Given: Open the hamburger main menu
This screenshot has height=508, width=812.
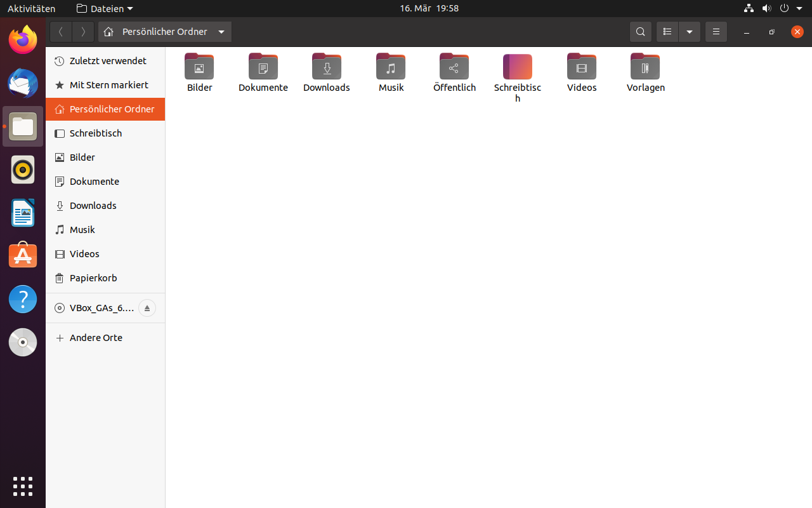Looking at the screenshot, I should tap(716, 32).
